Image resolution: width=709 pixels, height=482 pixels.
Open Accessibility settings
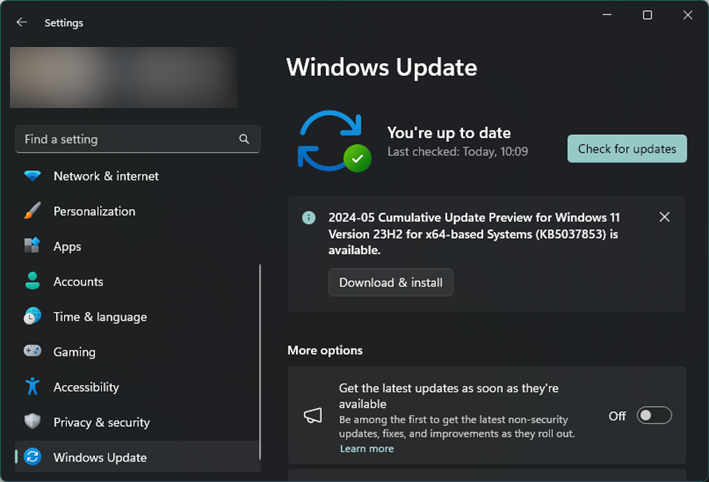click(137, 387)
